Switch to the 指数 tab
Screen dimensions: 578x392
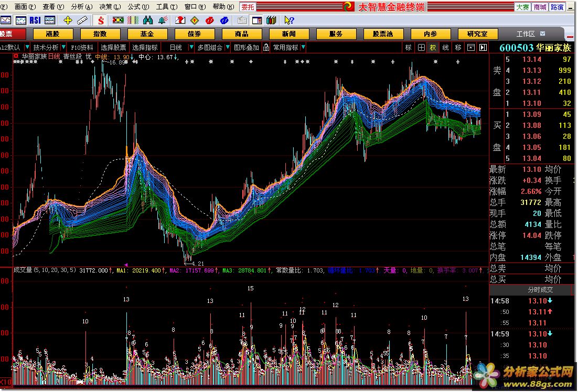[x=100, y=34]
